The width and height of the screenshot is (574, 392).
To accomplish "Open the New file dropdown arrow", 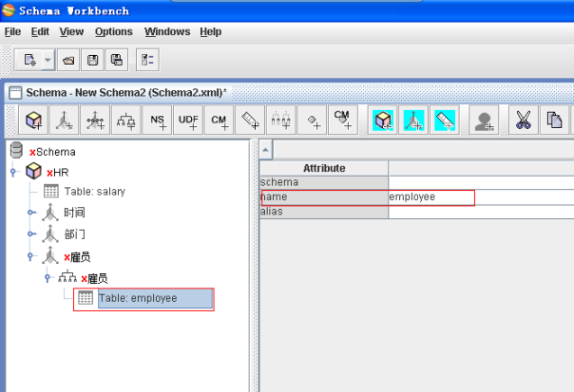I will point(48,60).
